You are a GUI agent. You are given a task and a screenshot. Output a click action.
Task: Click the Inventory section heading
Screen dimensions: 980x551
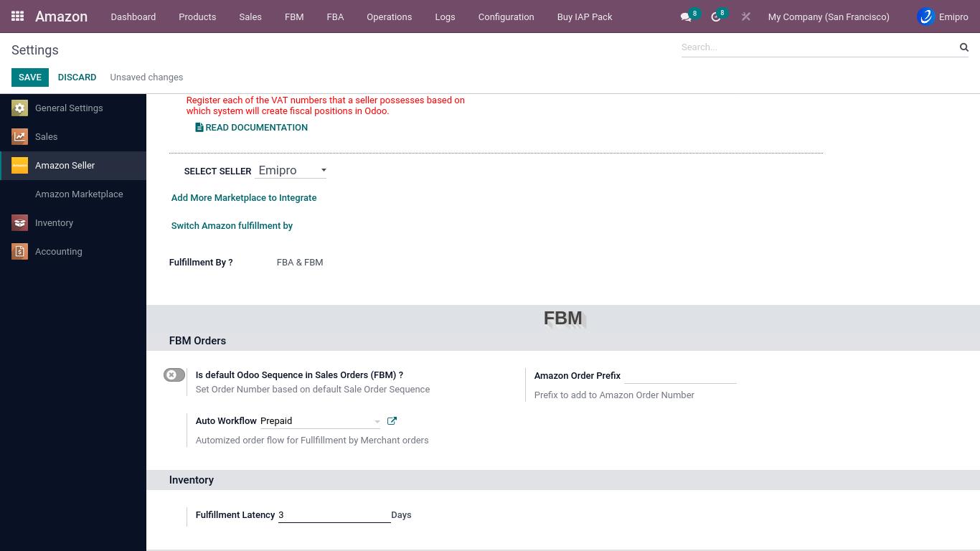[x=192, y=480]
